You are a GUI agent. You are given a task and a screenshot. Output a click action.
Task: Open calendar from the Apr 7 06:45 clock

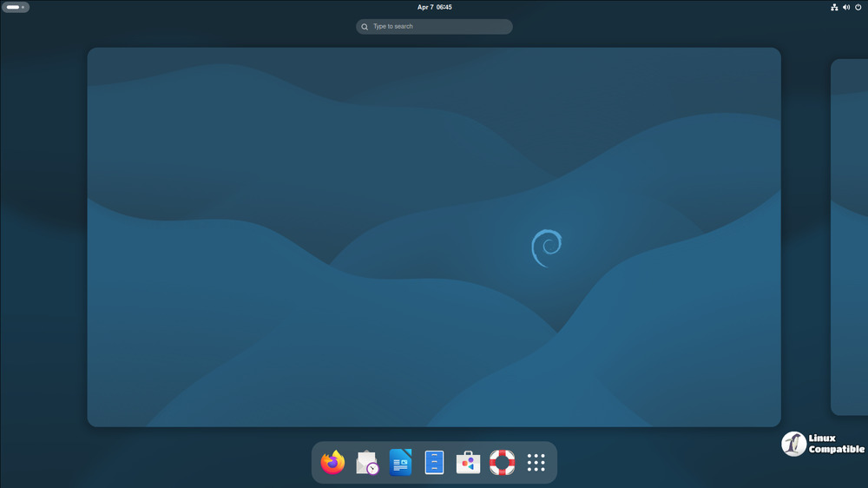point(434,7)
